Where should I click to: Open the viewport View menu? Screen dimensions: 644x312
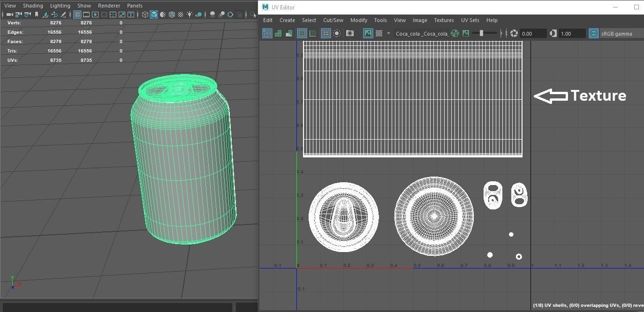10,6
